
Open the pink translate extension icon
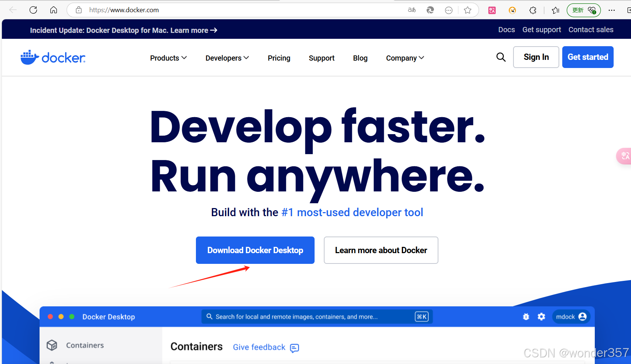[492, 10]
